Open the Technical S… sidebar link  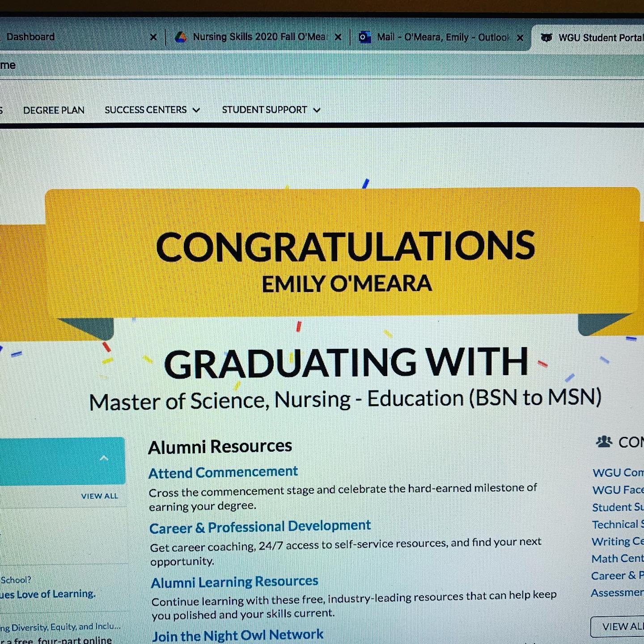(x=618, y=524)
